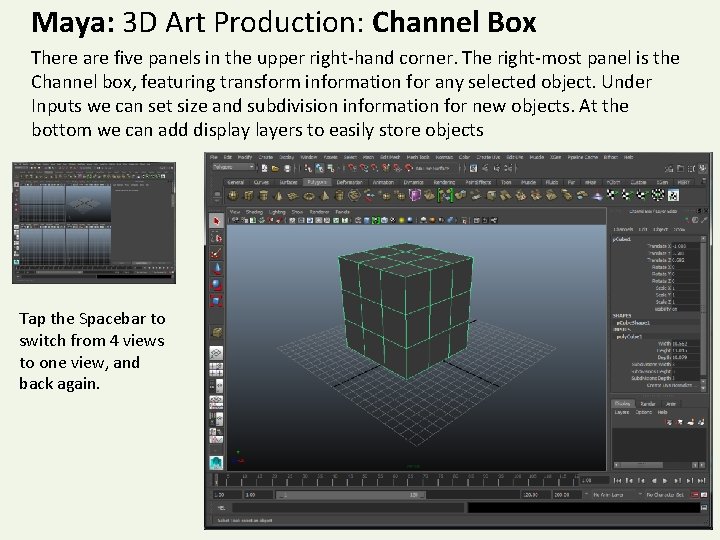Toggle Channel Box display icon top right
Image resolution: width=720 pixels, height=540 pixels.
pyautogui.click(x=702, y=169)
